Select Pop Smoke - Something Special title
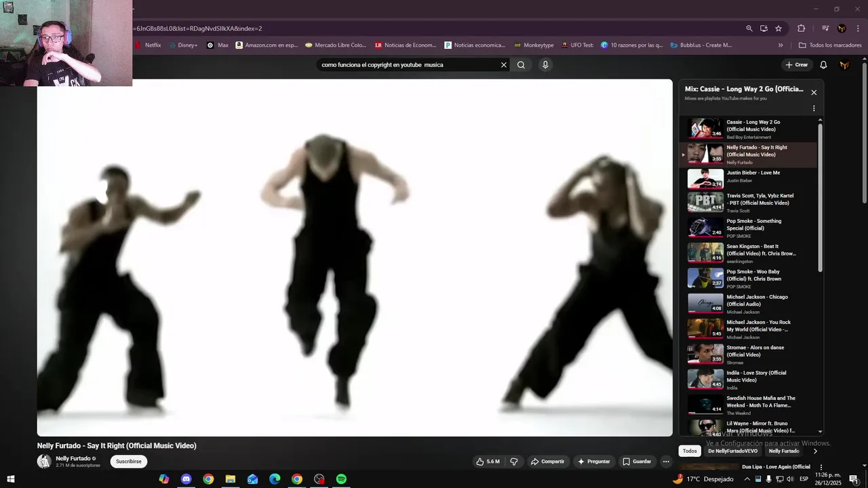Image resolution: width=868 pixels, height=488 pixels. pyautogui.click(x=754, y=224)
